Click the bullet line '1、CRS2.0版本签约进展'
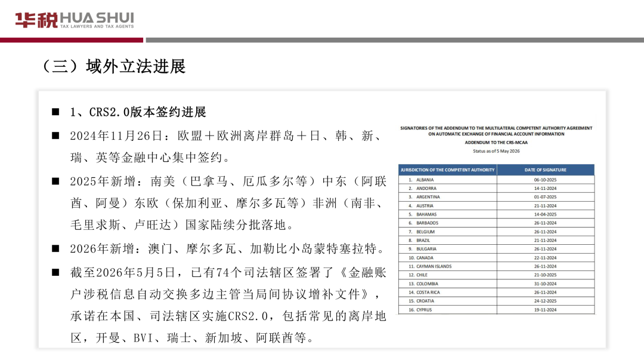644x363 pixels. click(138, 112)
